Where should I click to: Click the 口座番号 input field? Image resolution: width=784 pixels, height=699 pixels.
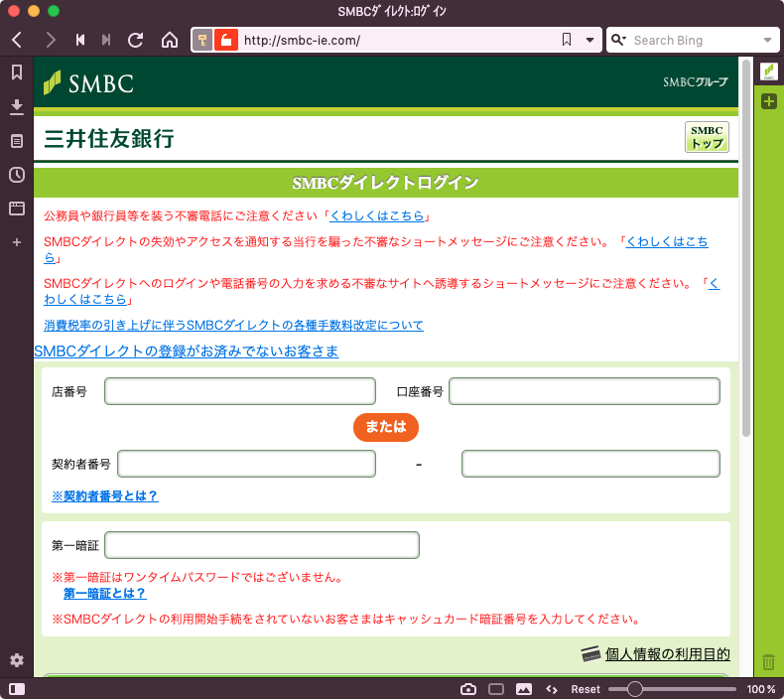click(585, 391)
